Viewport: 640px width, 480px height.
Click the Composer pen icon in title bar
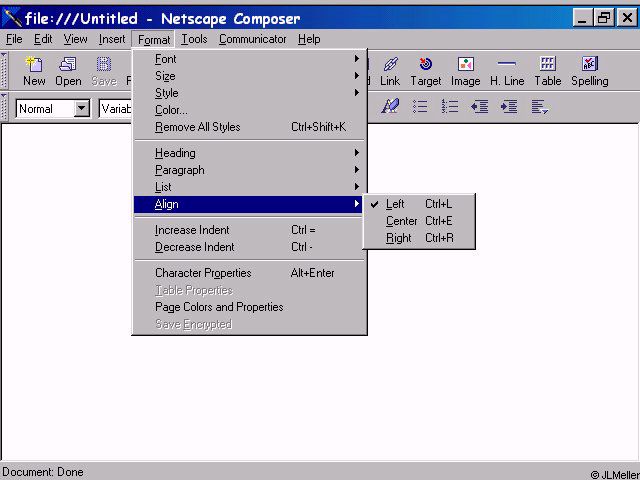coord(12,18)
